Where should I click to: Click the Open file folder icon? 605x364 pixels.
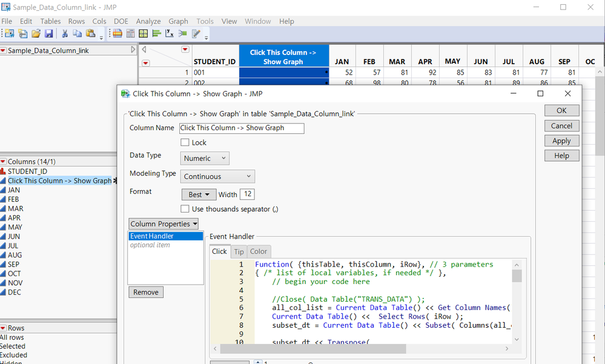click(36, 34)
